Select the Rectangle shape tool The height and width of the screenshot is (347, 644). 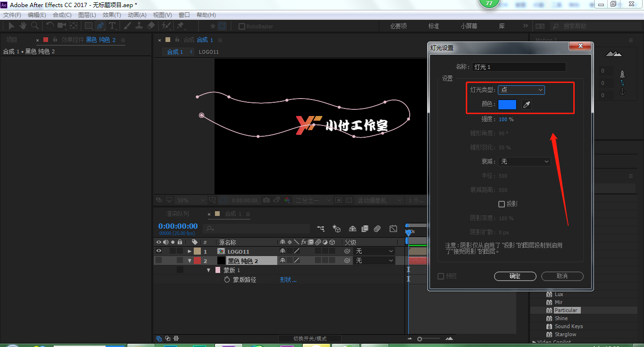tap(89, 26)
